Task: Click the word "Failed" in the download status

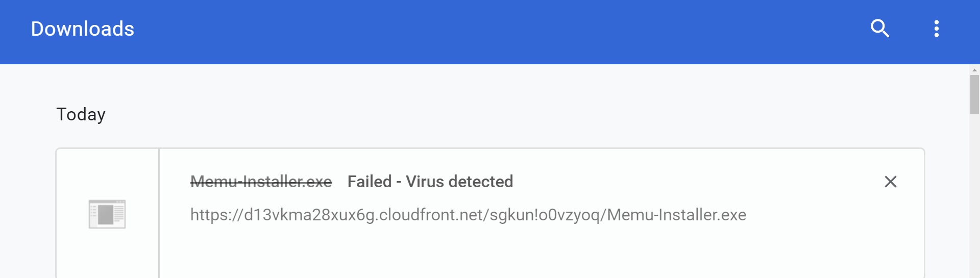Action: coord(370,182)
